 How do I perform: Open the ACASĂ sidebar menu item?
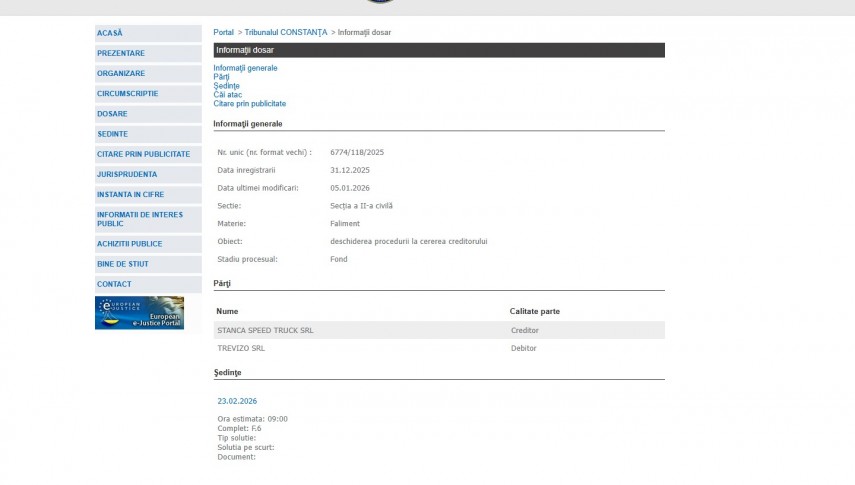pos(110,33)
